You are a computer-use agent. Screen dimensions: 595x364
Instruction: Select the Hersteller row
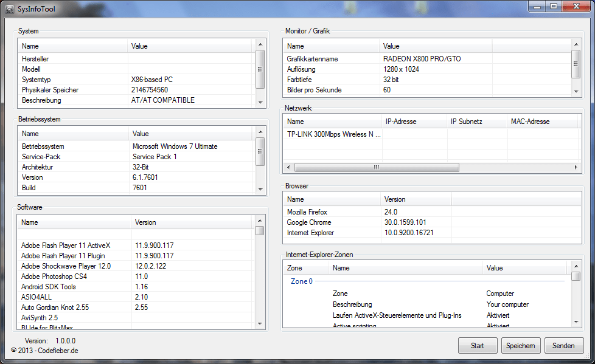137,59
